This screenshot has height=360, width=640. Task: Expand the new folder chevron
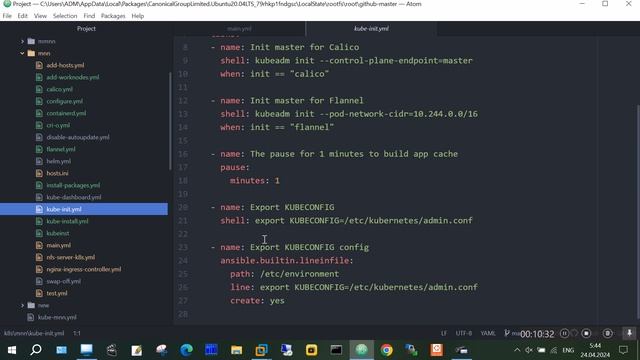point(22,305)
